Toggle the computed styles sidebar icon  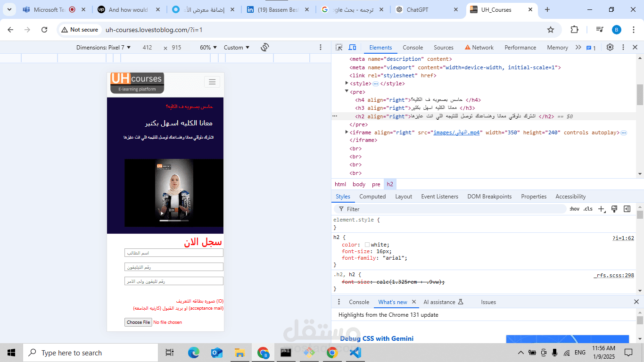627,209
